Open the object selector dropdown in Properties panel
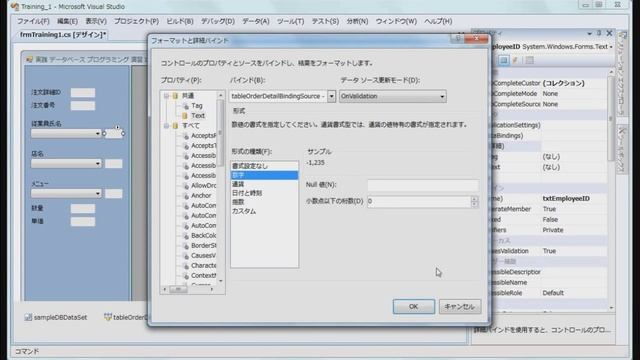The width and height of the screenshot is (640, 360). [x=611, y=47]
